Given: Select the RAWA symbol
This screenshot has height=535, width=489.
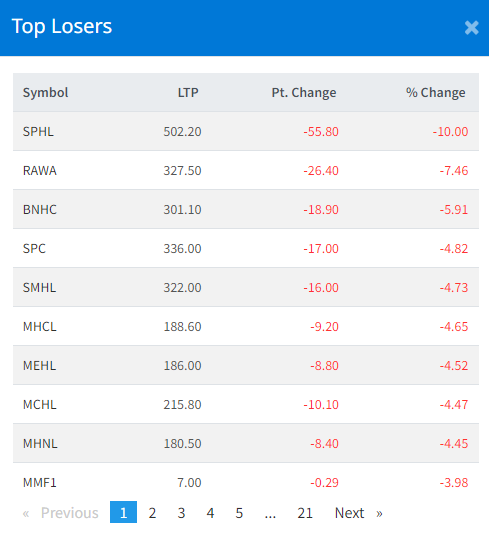Looking at the screenshot, I should (x=40, y=170).
